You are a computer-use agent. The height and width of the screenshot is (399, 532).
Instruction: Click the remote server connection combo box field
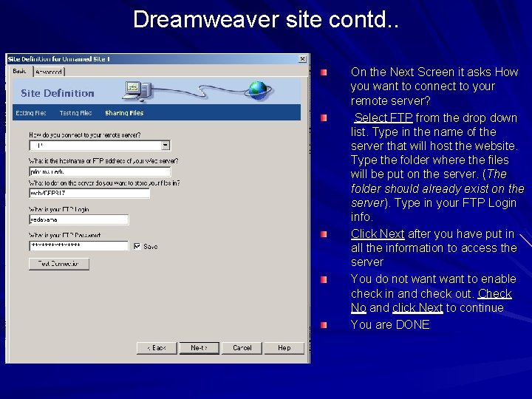[x=100, y=146]
